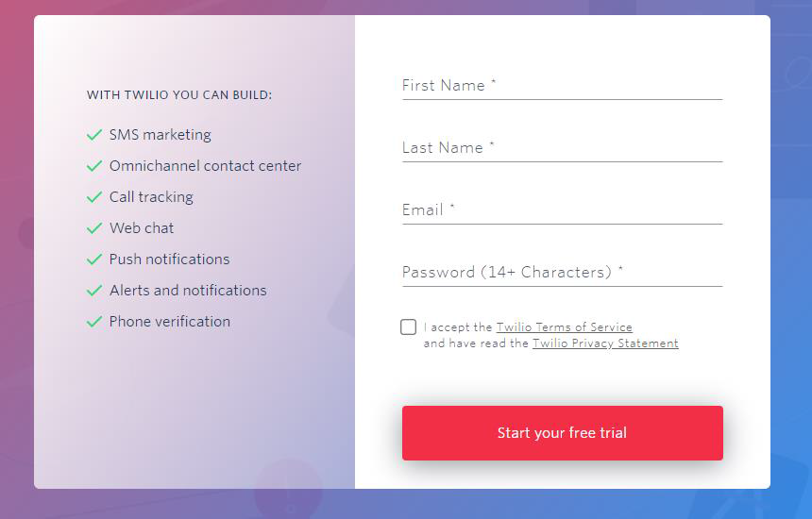Click the Alerts and notifications checkmark icon
The width and height of the screenshot is (812, 519).
[x=94, y=291]
